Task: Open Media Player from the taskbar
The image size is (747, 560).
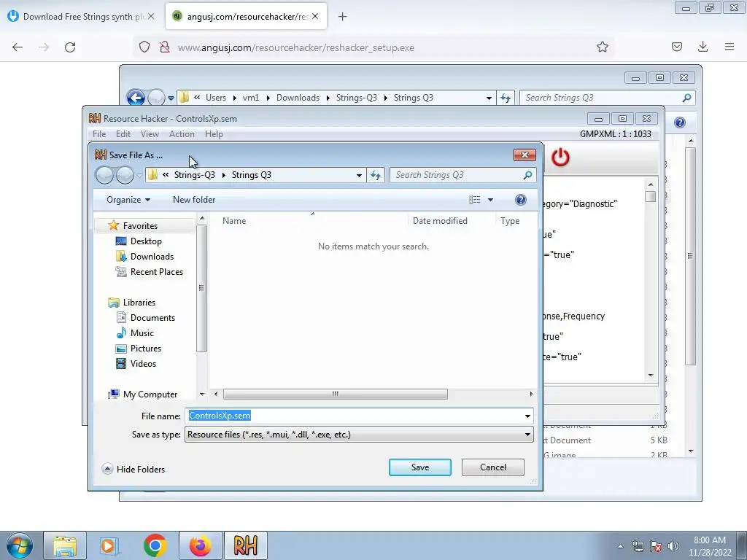Action: point(109,545)
